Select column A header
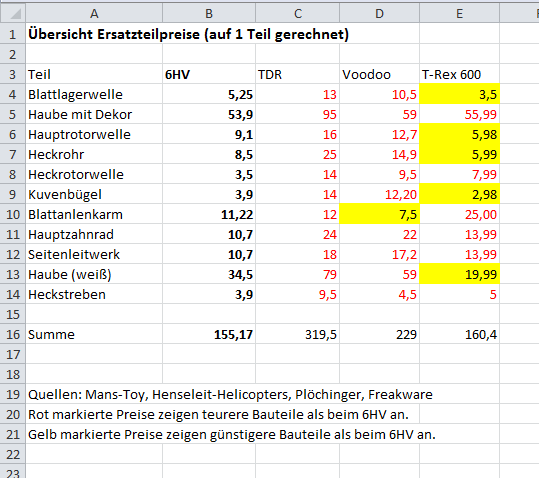539x478 pixels. point(94,14)
